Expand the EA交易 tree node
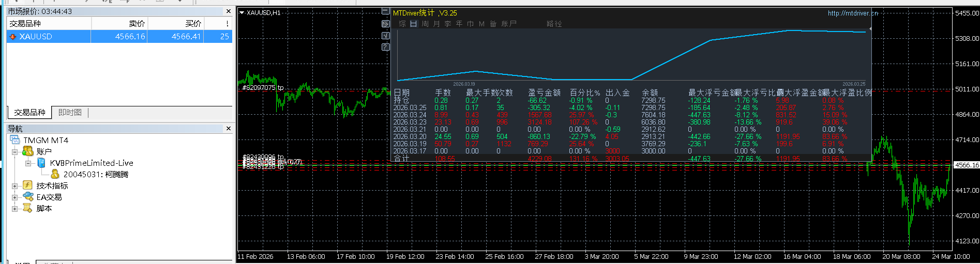980x264 pixels. click(15, 197)
